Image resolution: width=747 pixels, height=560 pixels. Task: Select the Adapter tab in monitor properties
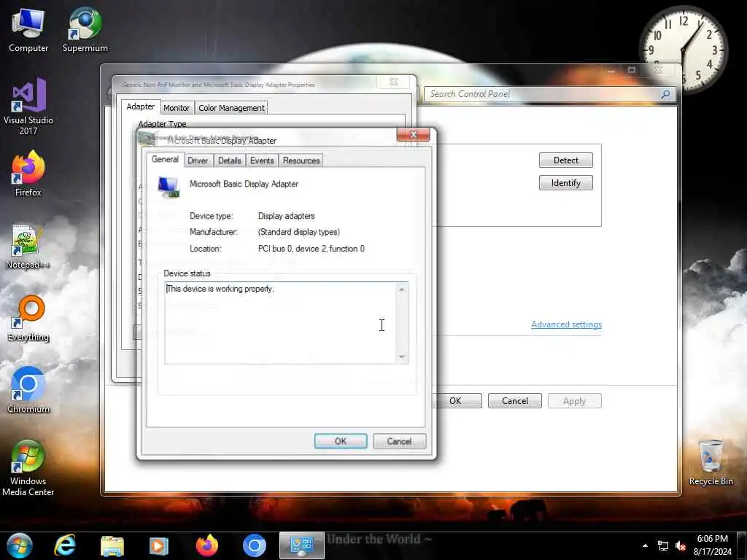point(141,106)
